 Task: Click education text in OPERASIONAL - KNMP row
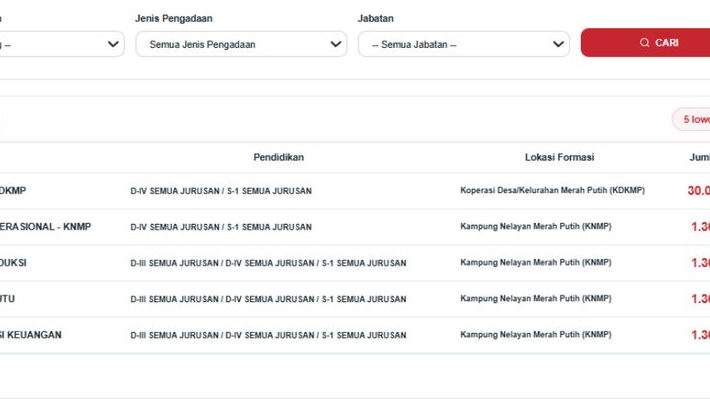tap(221, 227)
